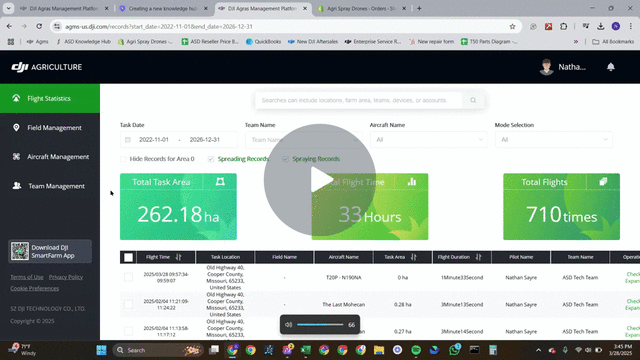
Task: Open T50 Parts Diagram bookmark
Action: [489, 42]
